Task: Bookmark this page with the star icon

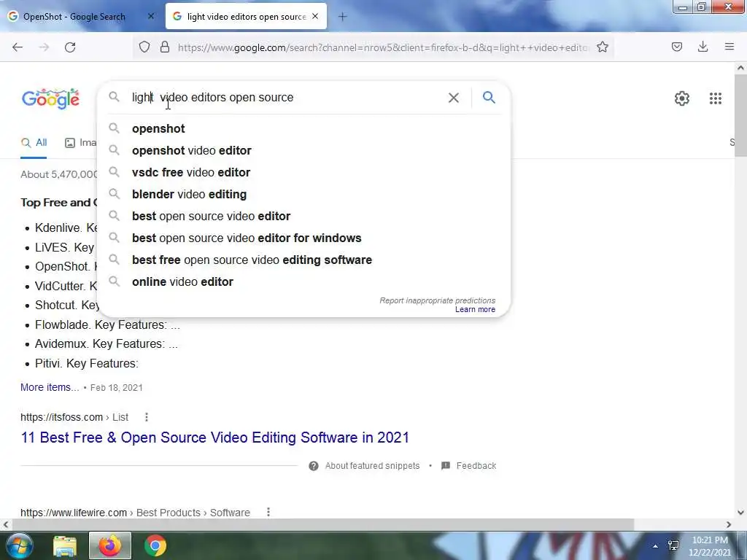Action: point(603,47)
